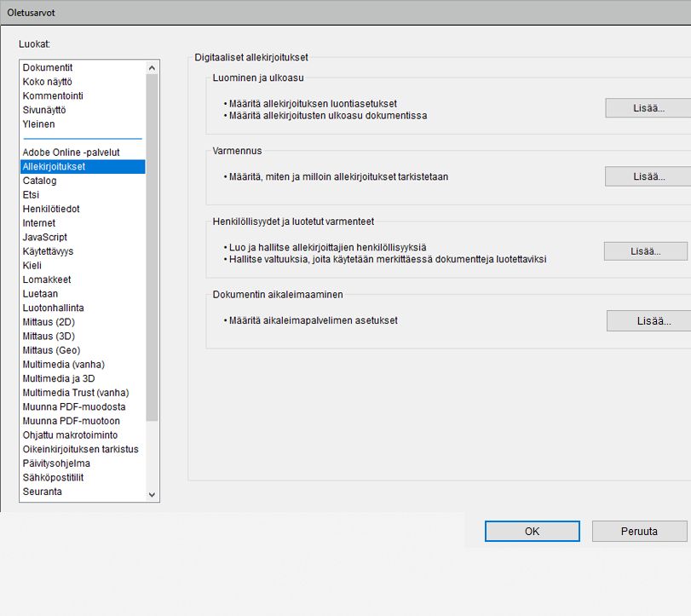This screenshot has width=691, height=616.
Task: Open the Multimedia ja 3D category
Action: [62, 378]
